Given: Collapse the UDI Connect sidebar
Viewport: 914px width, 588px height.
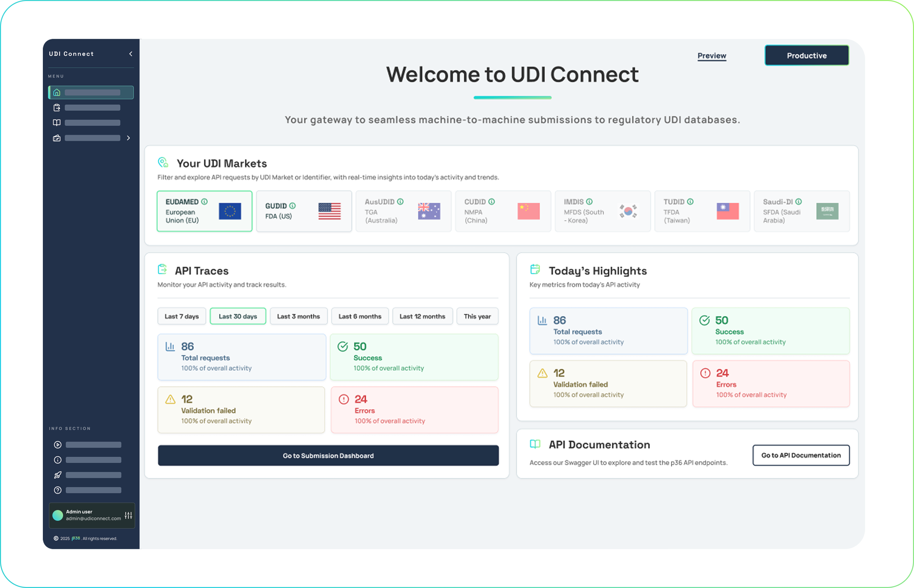Looking at the screenshot, I should pos(131,54).
